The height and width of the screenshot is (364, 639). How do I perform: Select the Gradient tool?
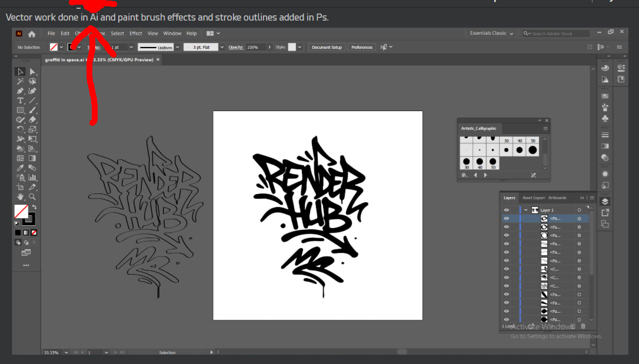pyautogui.click(x=32, y=158)
